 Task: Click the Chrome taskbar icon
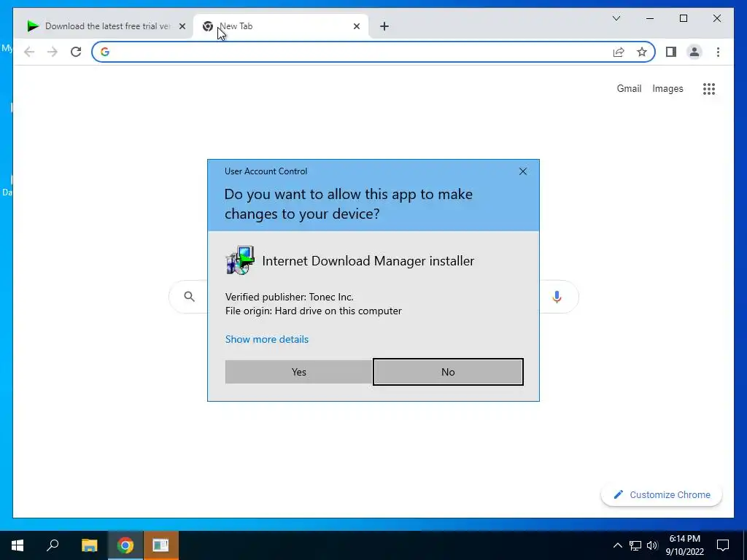click(125, 545)
